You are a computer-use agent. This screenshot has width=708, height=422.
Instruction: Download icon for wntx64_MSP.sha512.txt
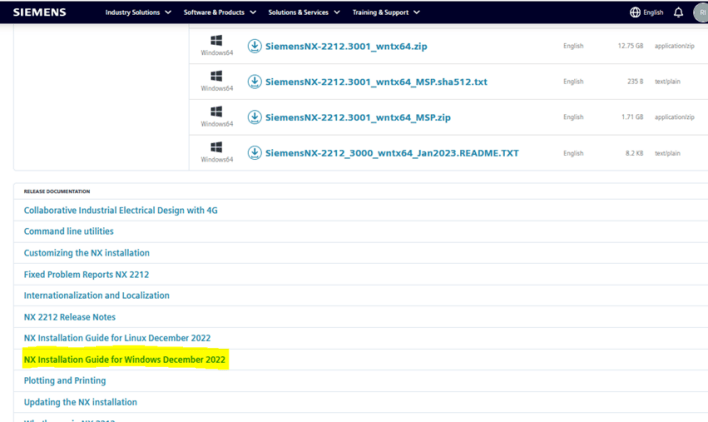[255, 82]
